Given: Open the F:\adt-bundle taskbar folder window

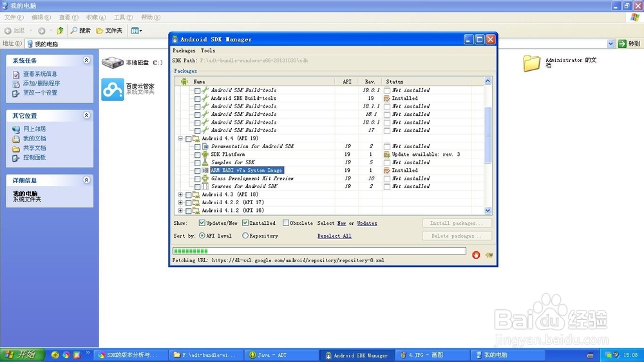Looking at the screenshot, I should pos(206,355).
